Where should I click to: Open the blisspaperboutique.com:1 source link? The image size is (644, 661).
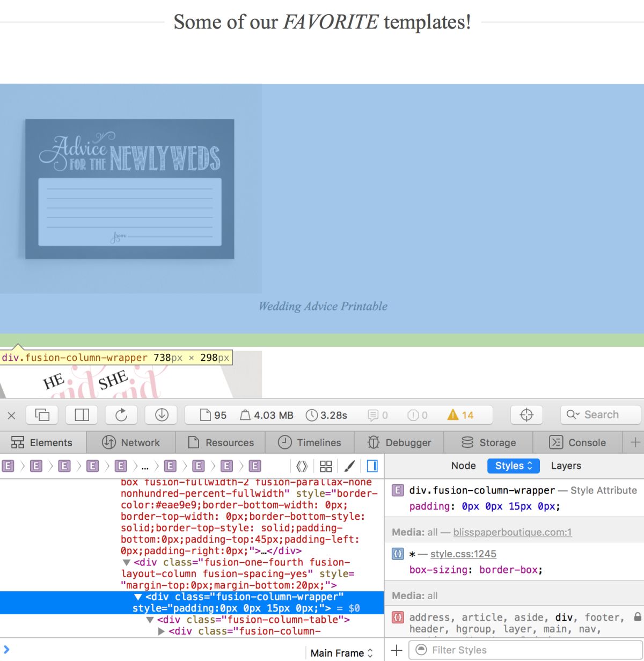pos(513,532)
